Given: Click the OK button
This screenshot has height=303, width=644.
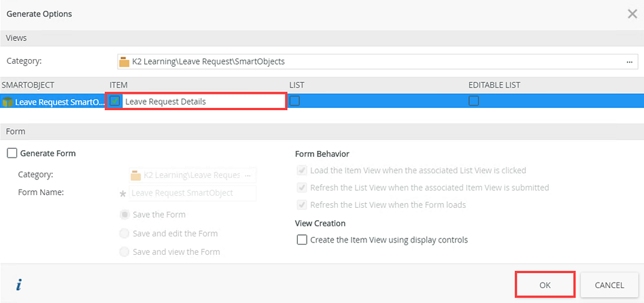Looking at the screenshot, I should [545, 285].
